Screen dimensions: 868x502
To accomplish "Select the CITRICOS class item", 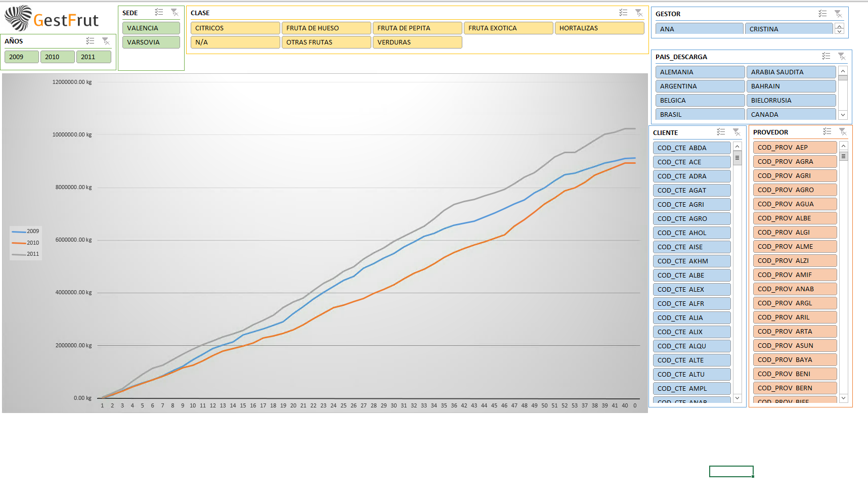I will click(235, 28).
